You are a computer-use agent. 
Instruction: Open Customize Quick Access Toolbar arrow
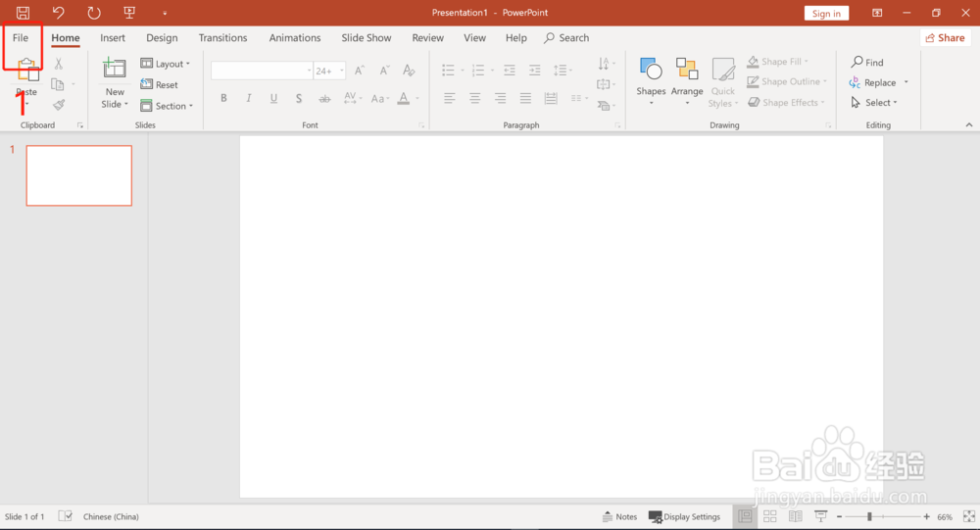point(165,13)
